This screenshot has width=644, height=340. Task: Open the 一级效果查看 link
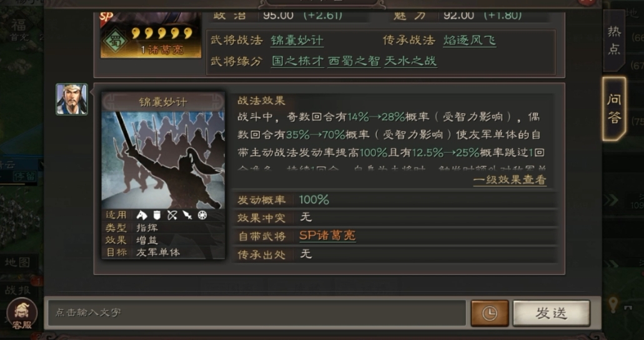tap(510, 180)
